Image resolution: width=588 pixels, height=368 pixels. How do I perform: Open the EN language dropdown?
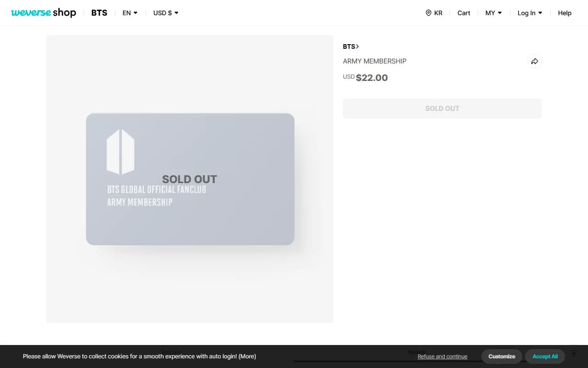(130, 13)
